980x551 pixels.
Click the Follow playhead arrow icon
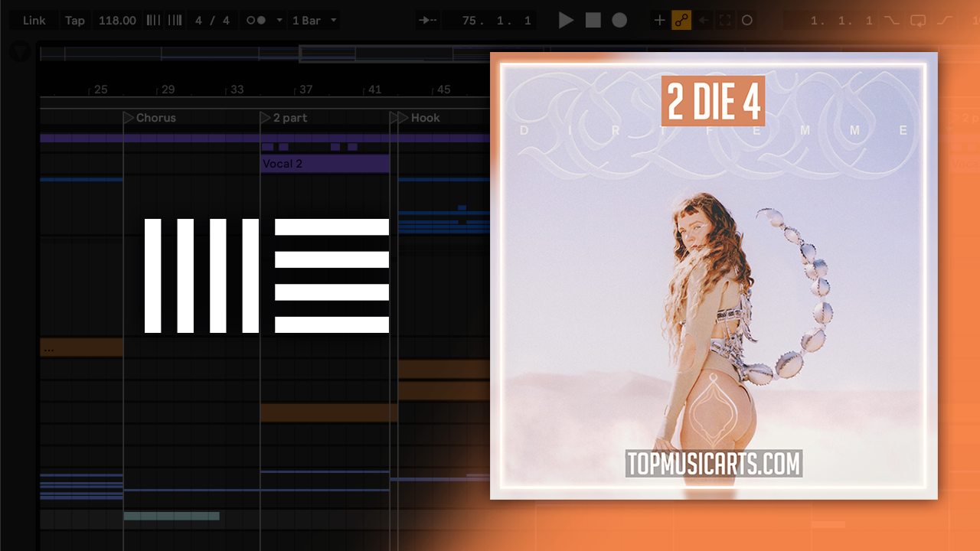pyautogui.click(x=427, y=20)
